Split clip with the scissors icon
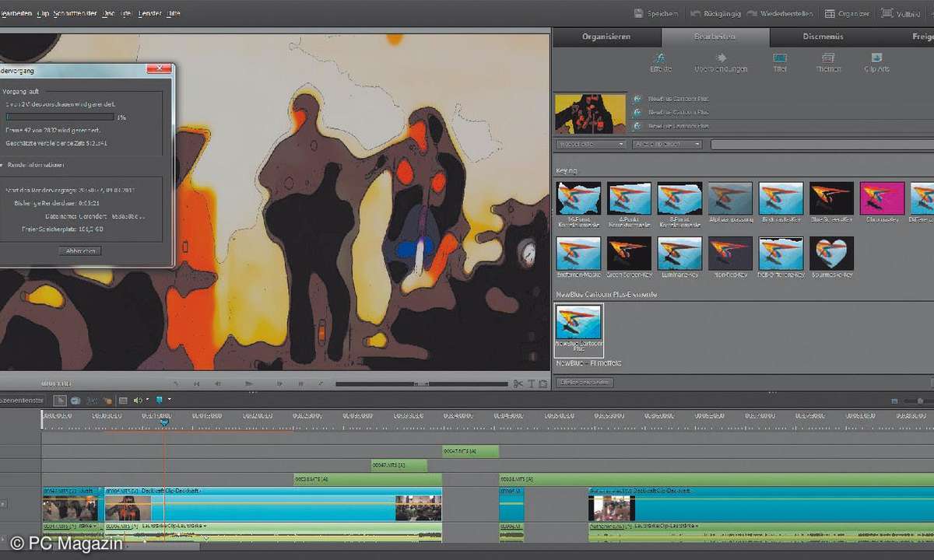Screen dimensions: 934x560 [x=518, y=383]
